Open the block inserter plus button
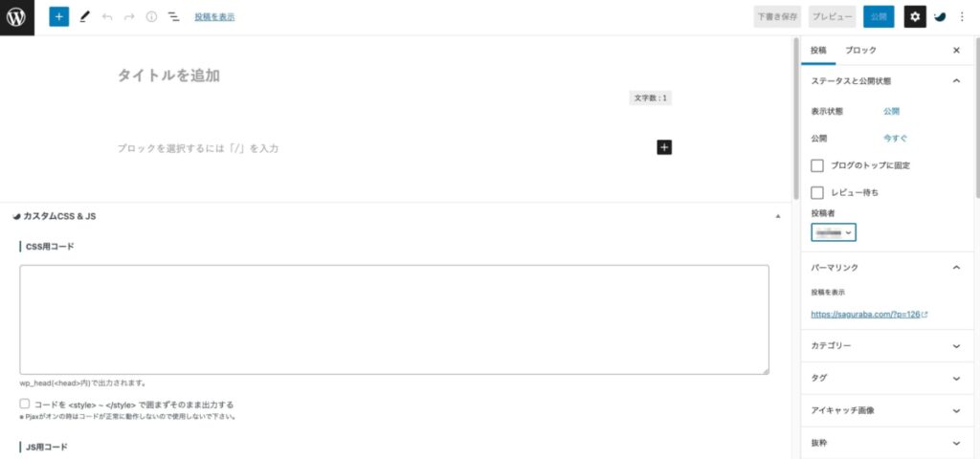This screenshot has width=980, height=459. pos(58,17)
